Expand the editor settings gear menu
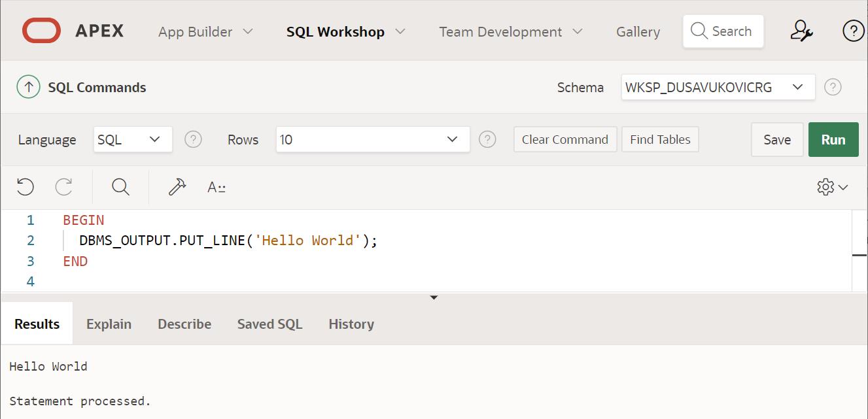Screen dimensions: 868x419 pyautogui.click(x=832, y=187)
